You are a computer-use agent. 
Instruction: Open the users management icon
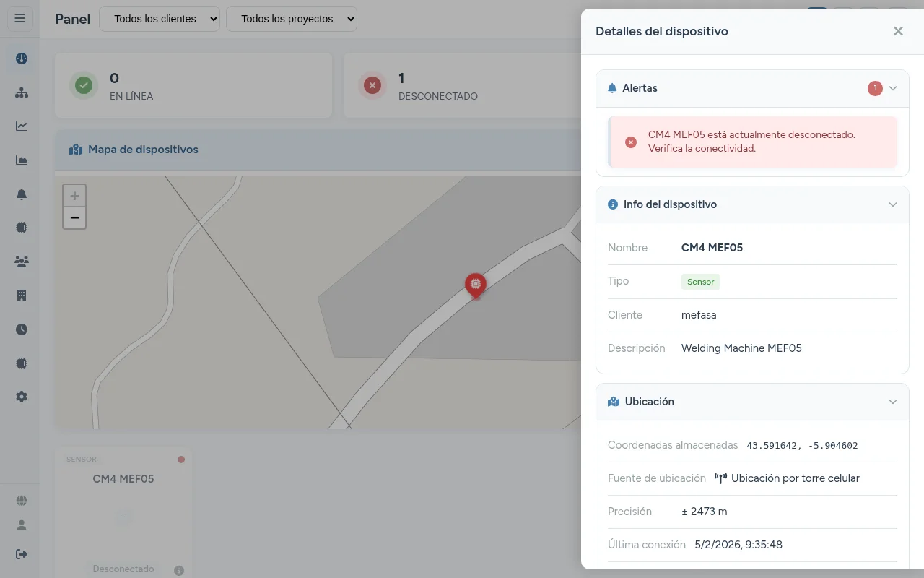21,261
